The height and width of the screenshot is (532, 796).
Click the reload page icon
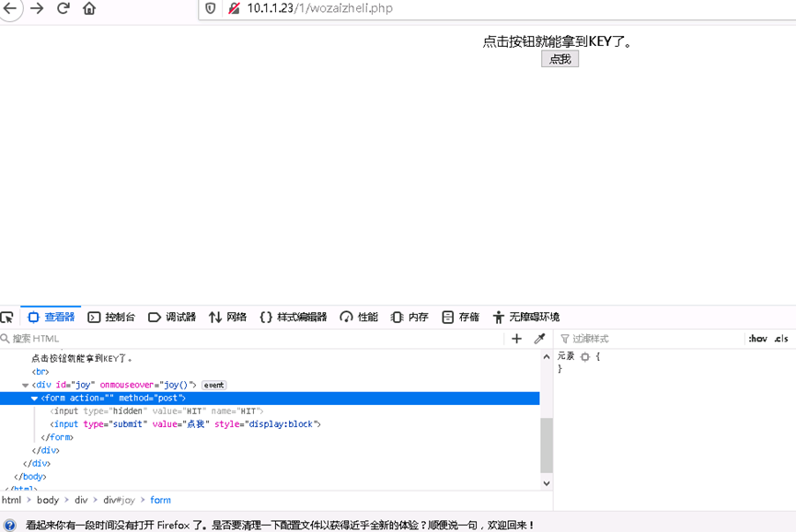pos(63,7)
